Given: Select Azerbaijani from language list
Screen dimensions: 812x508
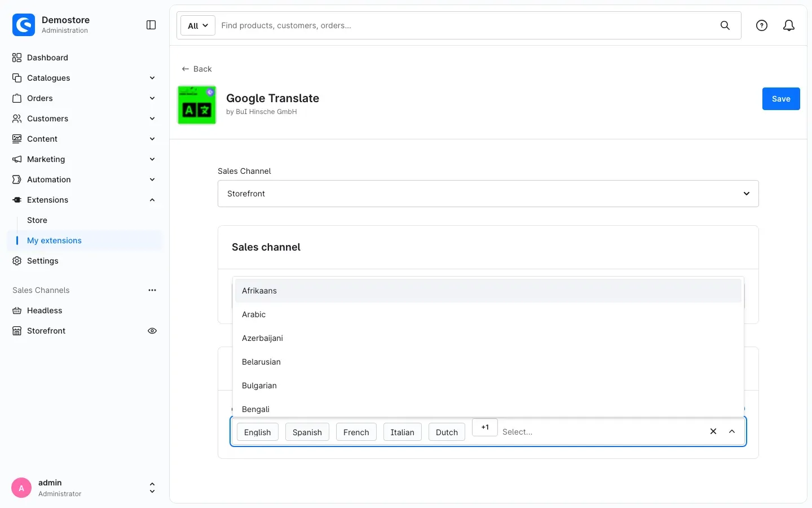Looking at the screenshot, I should pos(488,338).
